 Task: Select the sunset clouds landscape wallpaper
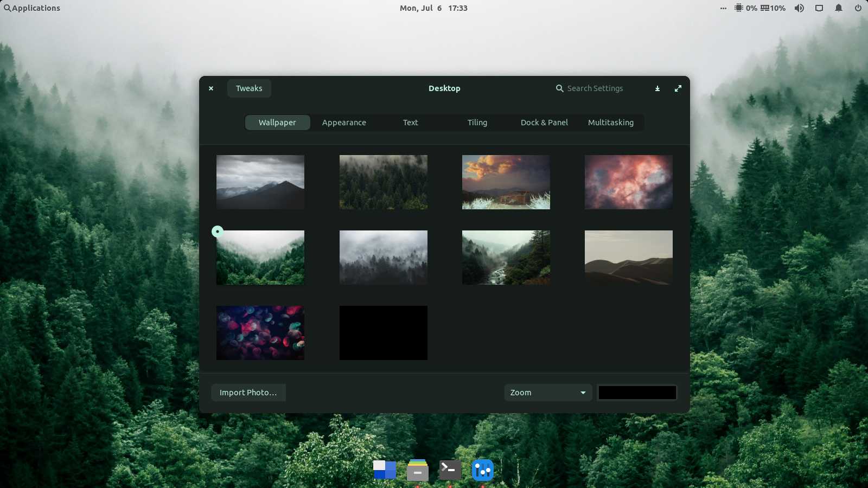[x=506, y=182]
